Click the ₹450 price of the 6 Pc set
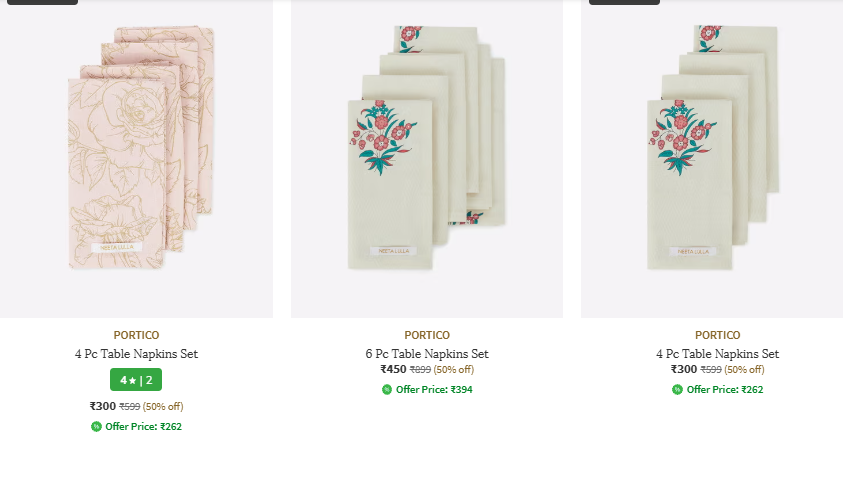 pos(393,370)
